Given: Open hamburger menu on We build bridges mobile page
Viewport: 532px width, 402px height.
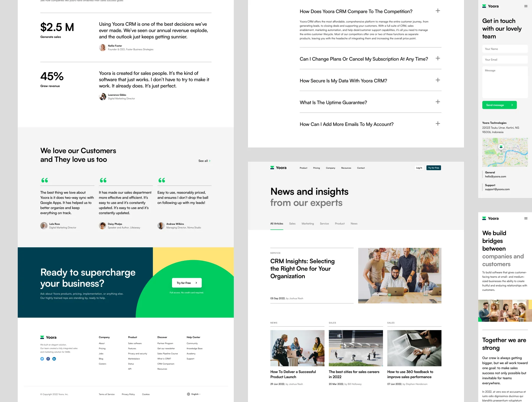Looking at the screenshot, I should [x=526, y=218].
